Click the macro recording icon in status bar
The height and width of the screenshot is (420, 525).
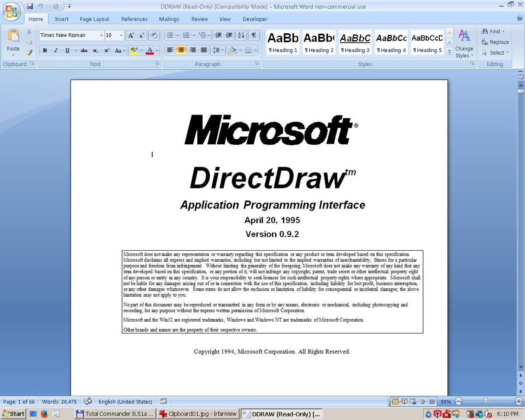click(x=164, y=401)
